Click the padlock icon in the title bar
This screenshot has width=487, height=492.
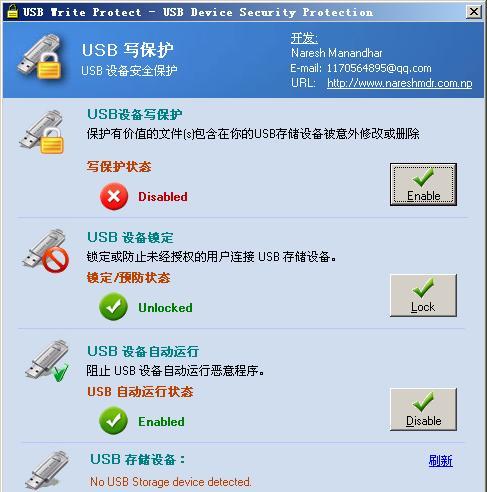[x=13, y=12]
